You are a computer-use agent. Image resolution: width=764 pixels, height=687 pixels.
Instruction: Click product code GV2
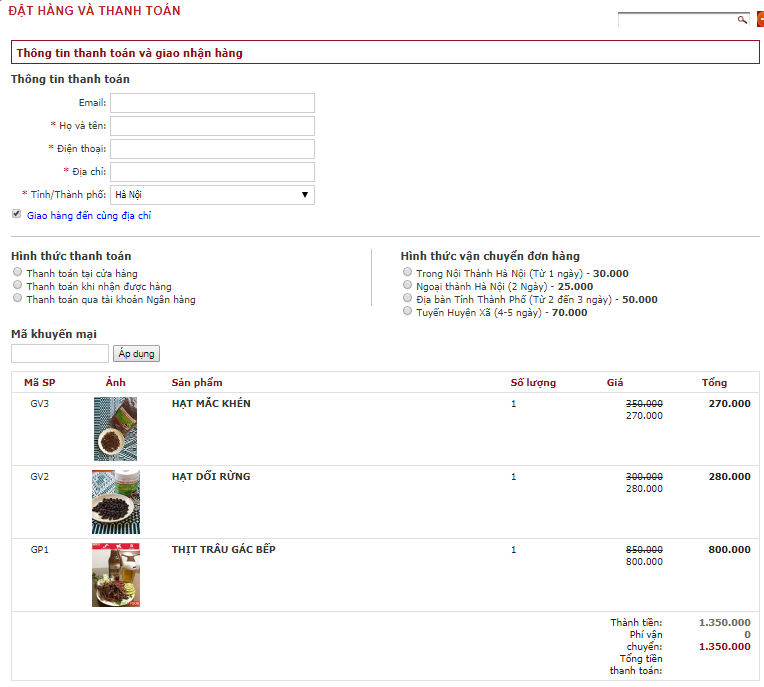click(39, 477)
